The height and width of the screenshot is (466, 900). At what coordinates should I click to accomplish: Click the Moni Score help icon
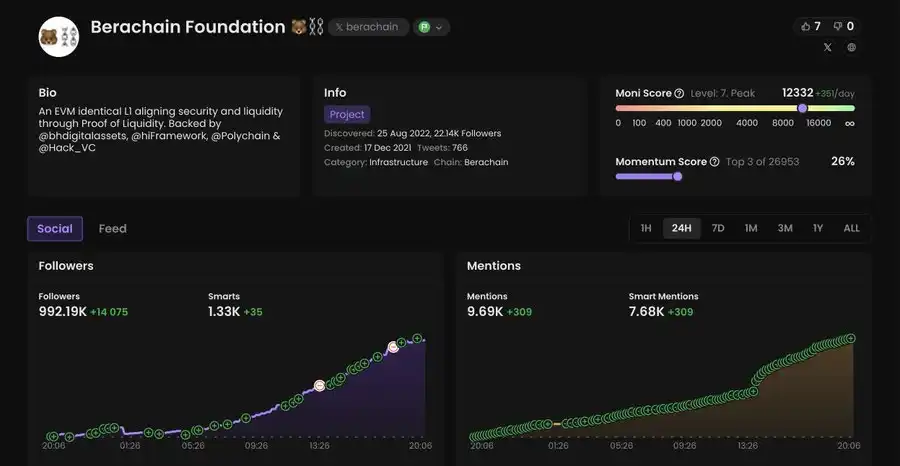679,94
